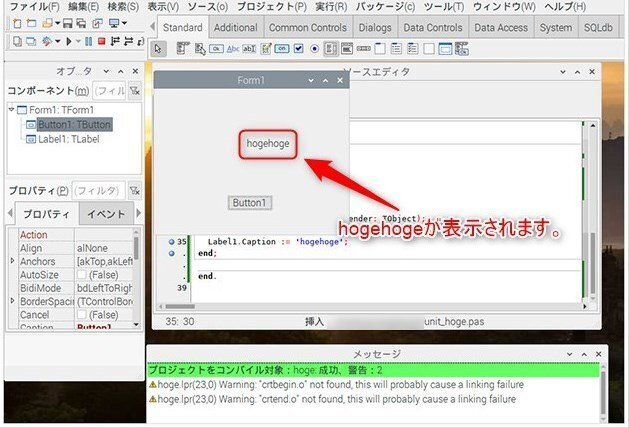The height and width of the screenshot is (428, 629).
Task: Expand the Anchors property row
Action: pyautogui.click(x=12, y=261)
